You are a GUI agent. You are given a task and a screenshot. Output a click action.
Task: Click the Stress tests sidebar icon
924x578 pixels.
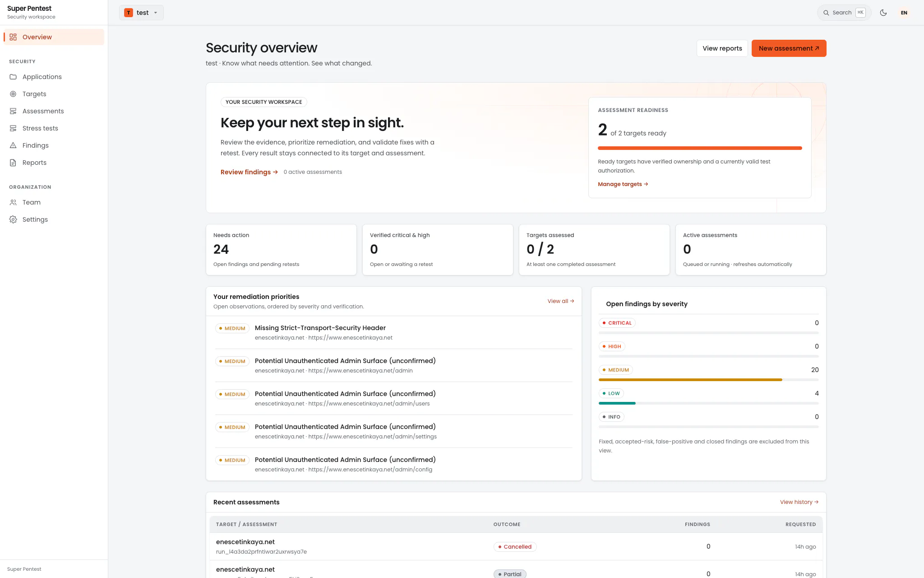[13, 128]
